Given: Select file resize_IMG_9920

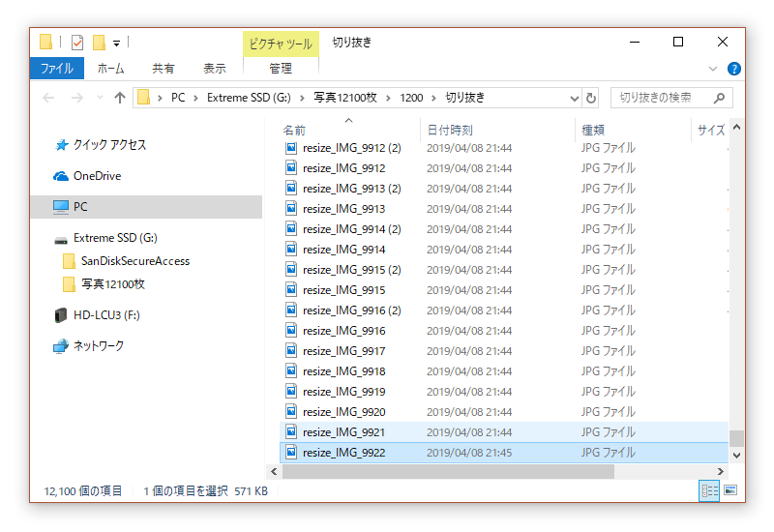Looking at the screenshot, I should click(x=344, y=412).
